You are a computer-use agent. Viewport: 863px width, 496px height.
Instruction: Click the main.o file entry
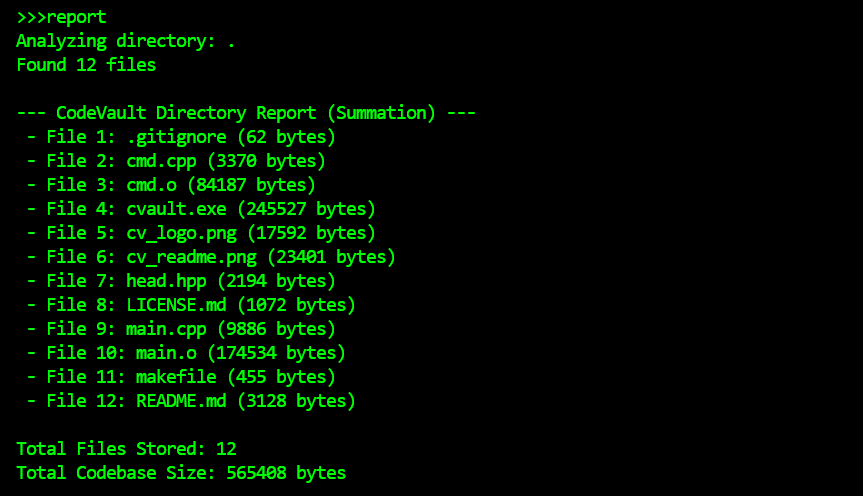point(186,353)
